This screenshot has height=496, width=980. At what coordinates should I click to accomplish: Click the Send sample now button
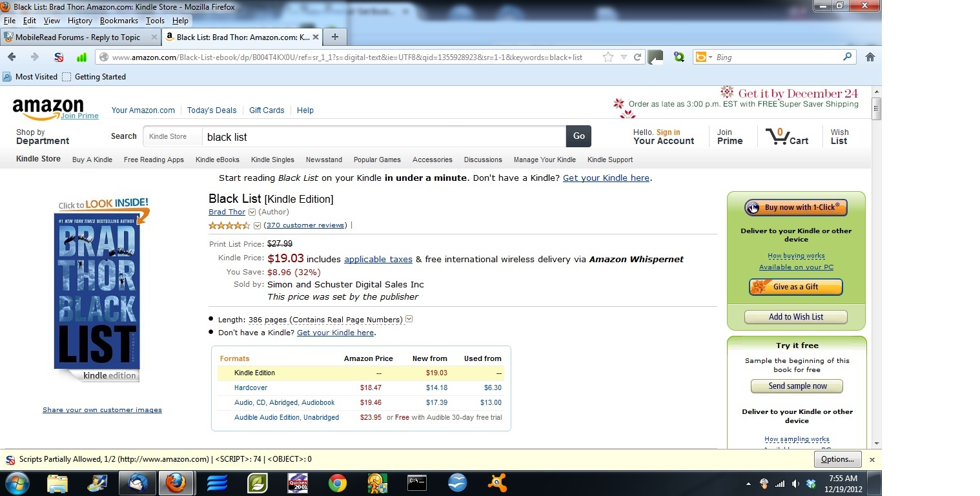click(797, 386)
